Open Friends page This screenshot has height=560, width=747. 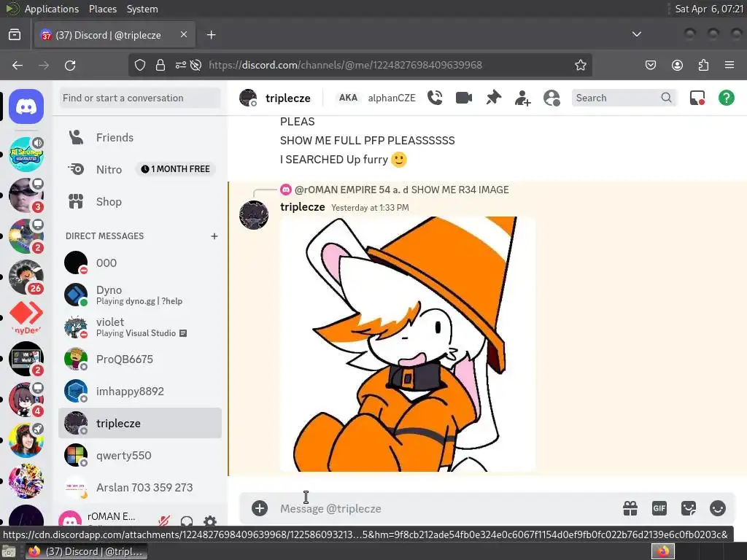pos(140,138)
